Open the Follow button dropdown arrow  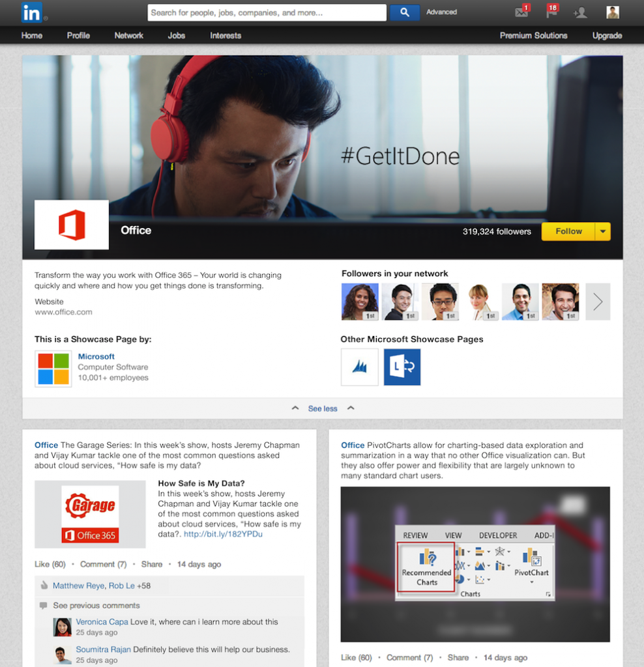pyautogui.click(x=603, y=231)
